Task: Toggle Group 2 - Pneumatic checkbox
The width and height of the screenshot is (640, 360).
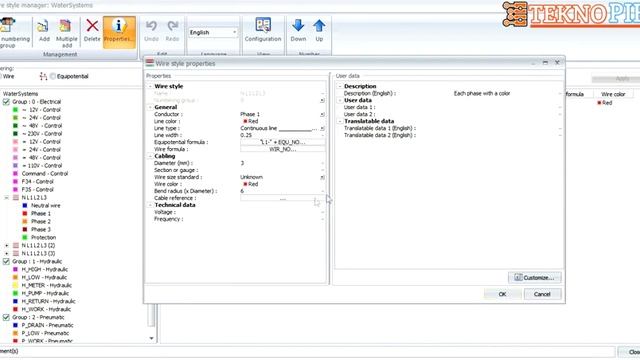Action: click(x=6, y=317)
